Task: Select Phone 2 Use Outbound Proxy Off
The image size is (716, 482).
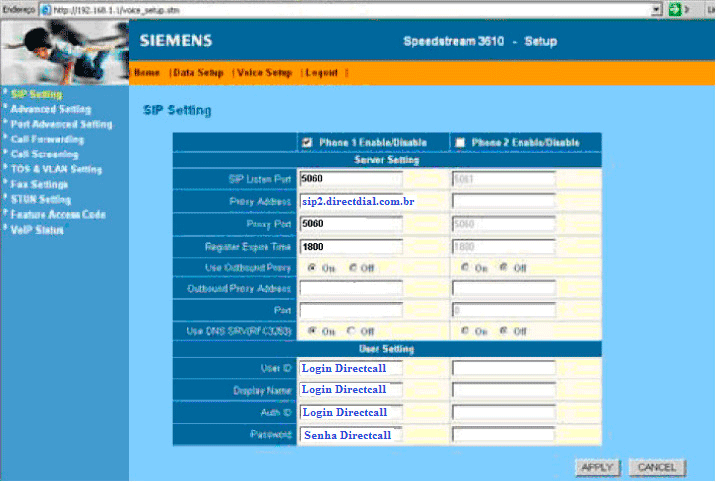Action: click(503, 267)
